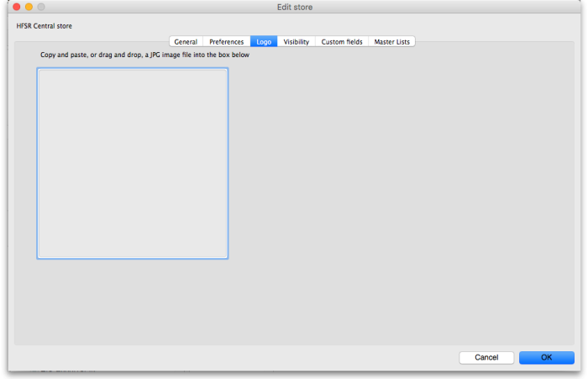Select the highlighted Logo tab
Image resolution: width=588 pixels, height=379 pixels.
click(264, 41)
